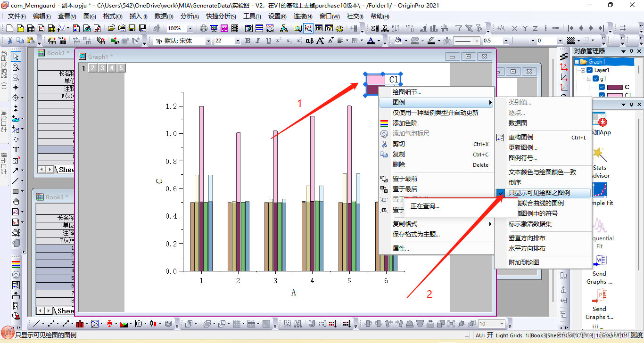The image size is (644, 343).
Task: Click the Greek alphabet symbol button
Action: (x=309, y=41)
